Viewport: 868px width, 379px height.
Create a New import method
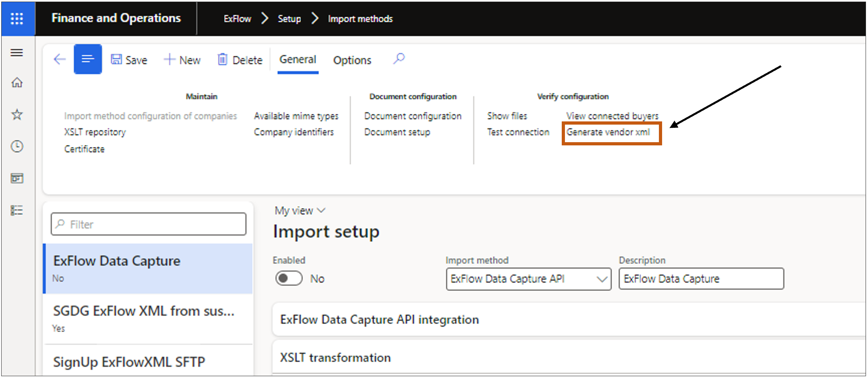pyautogui.click(x=182, y=60)
